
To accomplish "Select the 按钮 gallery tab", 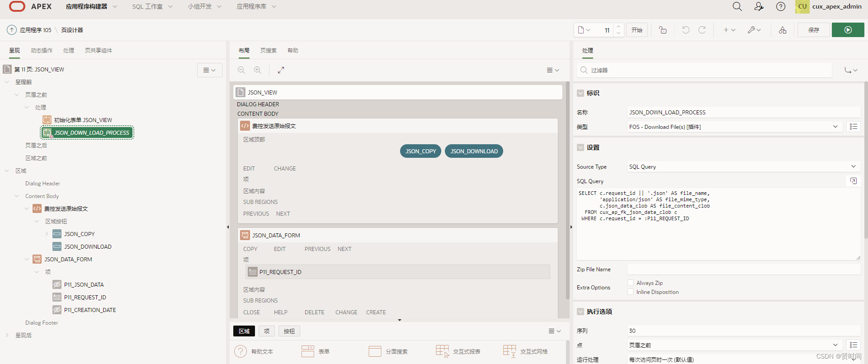I will click(289, 331).
